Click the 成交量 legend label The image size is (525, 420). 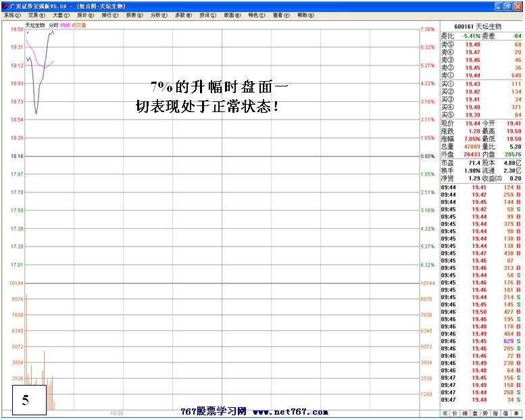click(x=79, y=25)
